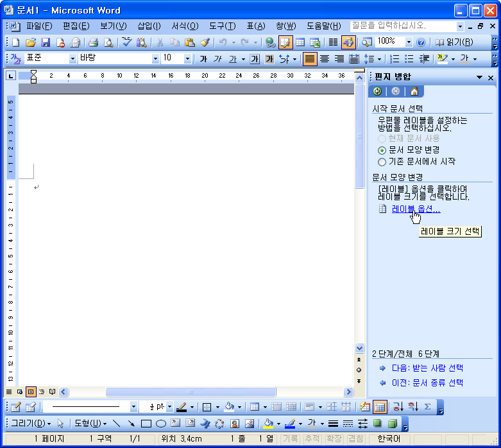Open the 편집 menu
501x448 pixels.
coord(76,26)
